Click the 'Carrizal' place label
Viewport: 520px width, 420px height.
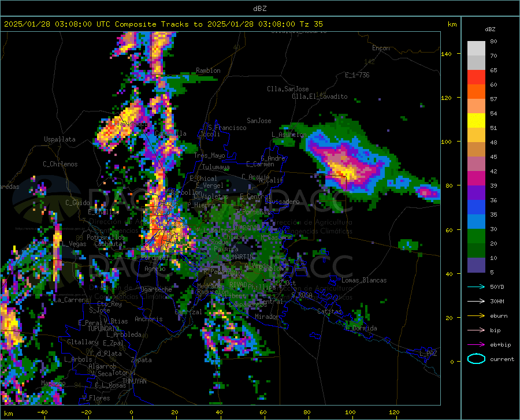(x=188, y=312)
